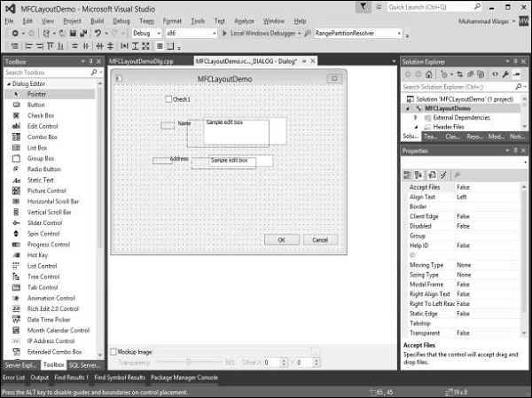Expand the External Dependencies node
This screenshot has width=532, height=398.
(416, 117)
